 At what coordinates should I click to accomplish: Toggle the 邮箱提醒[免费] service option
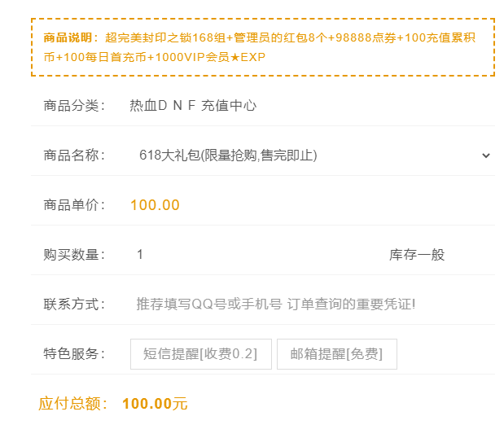click(336, 354)
